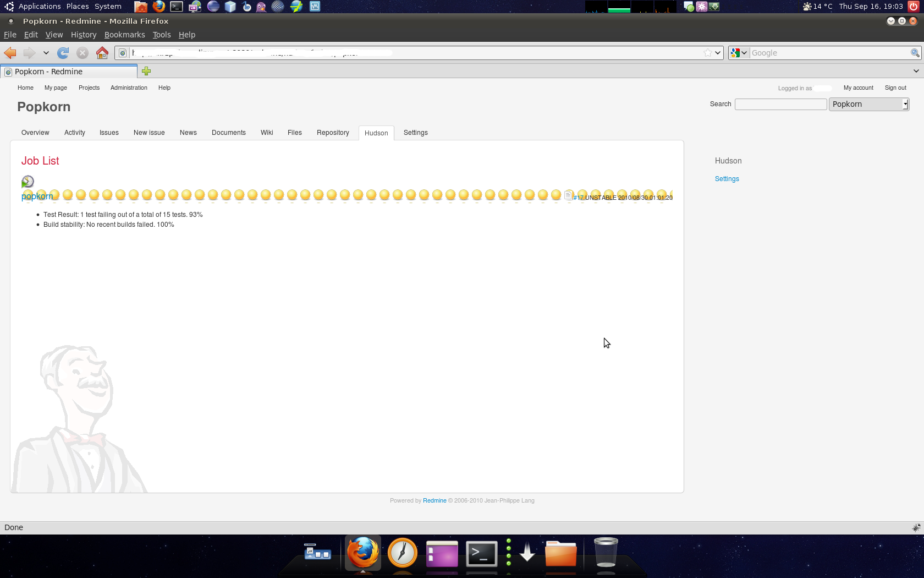Open the Wiki project tab

tap(267, 133)
